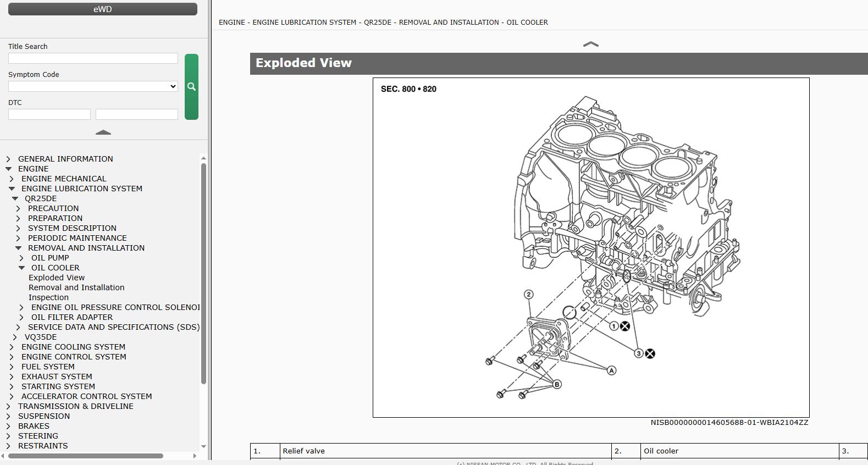Click the Exploded View section header
The image size is (868, 465).
coord(559,63)
